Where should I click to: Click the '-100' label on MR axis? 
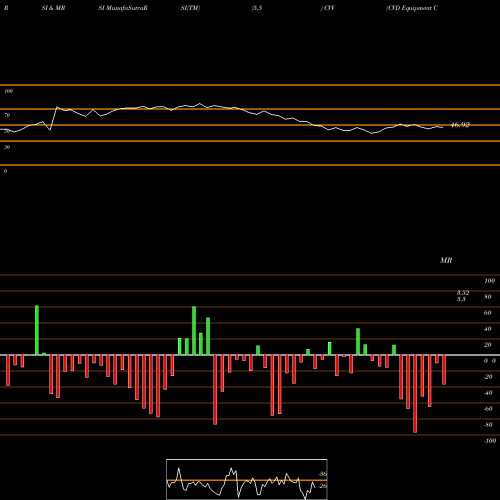point(489,441)
